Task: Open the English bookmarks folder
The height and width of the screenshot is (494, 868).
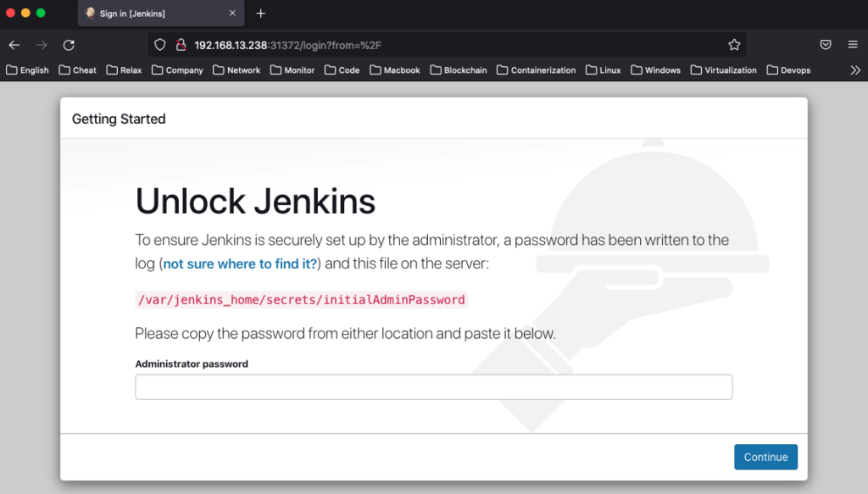Action: (28, 70)
